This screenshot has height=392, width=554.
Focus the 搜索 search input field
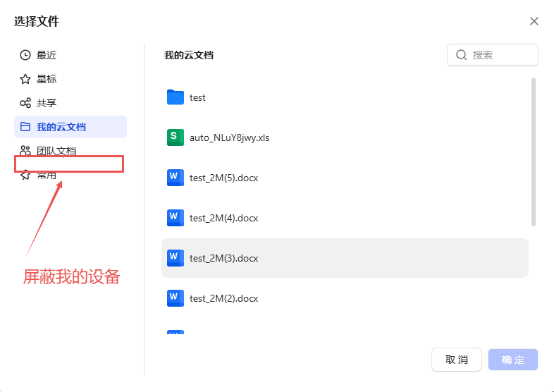pyautogui.click(x=500, y=55)
